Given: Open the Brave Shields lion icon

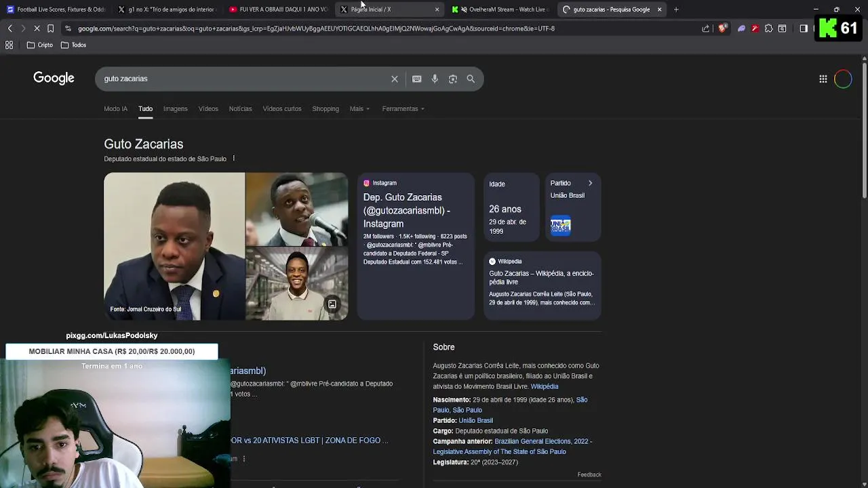Looking at the screenshot, I should pos(722,28).
